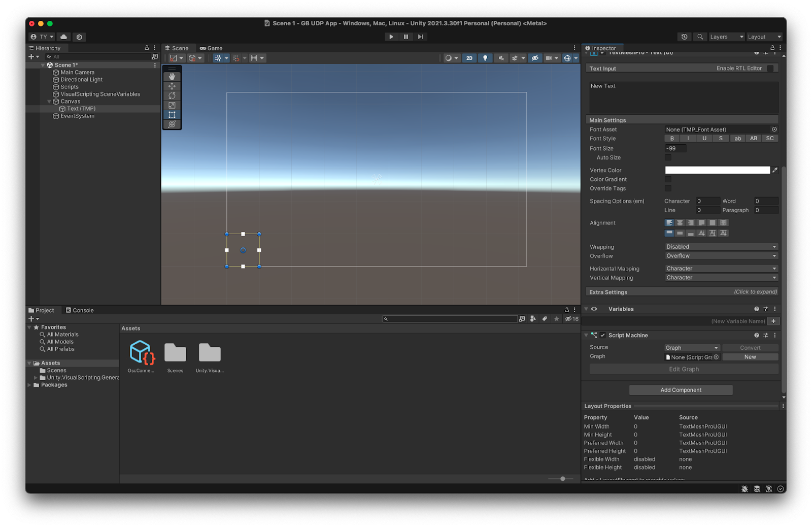The height and width of the screenshot is (527, 812).
Task: Toggle scene visibility hidden-eye icon
Action: 535,58
